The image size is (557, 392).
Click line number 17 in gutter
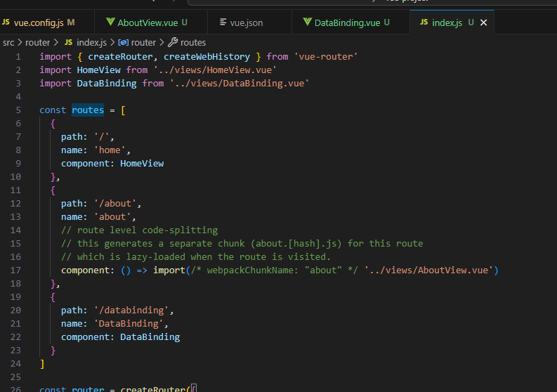click(x=15, y=270)
